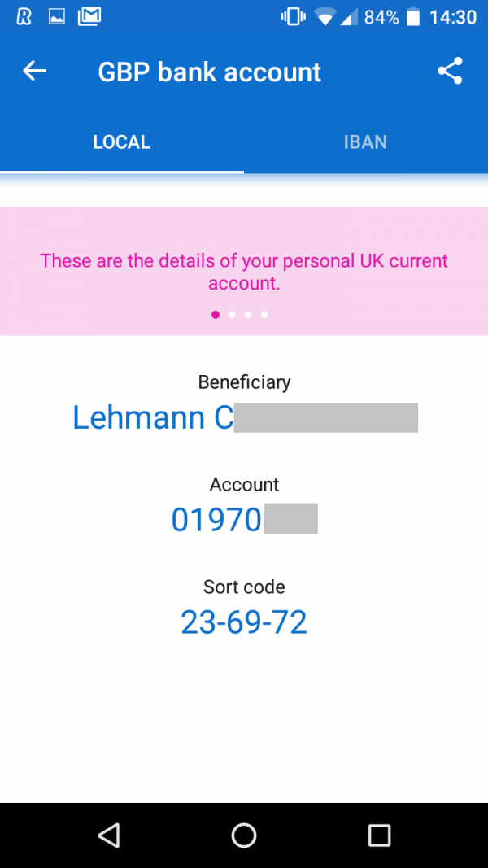Switch to the IBAN tab
This screenshot has width=488, height=868.
pyautogui.click(x=365, y=142)
